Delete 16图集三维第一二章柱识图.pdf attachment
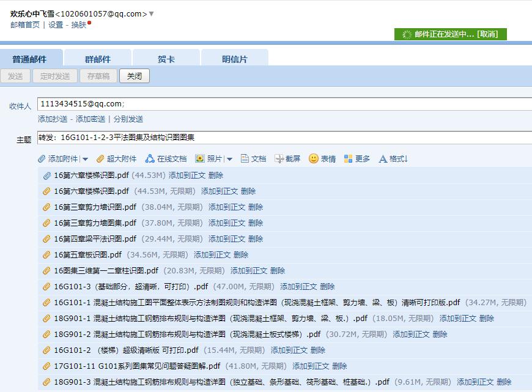532x392 pixels. pyautogui.click(x=278, y=271)
